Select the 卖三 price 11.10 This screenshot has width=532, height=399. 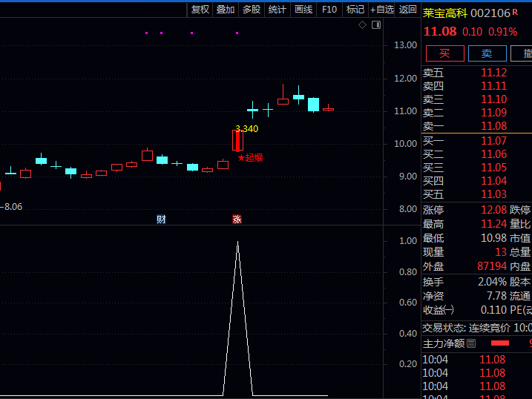[493, 99]
